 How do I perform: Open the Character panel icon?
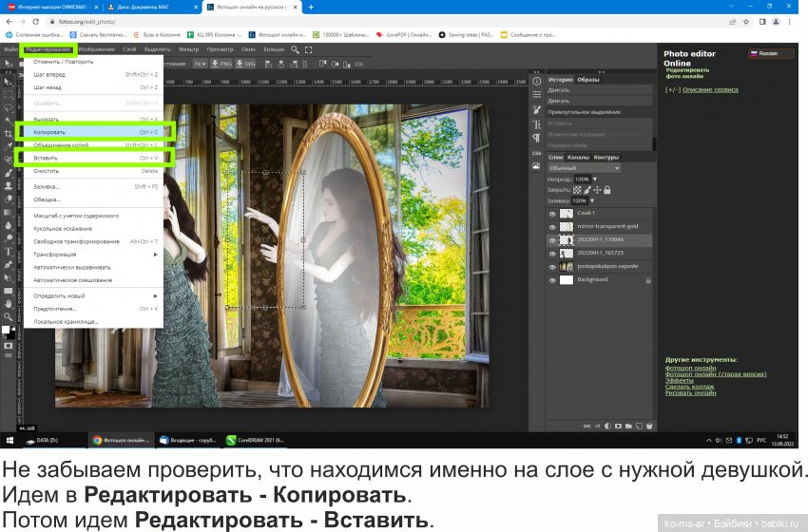click(x=536, y=124)
